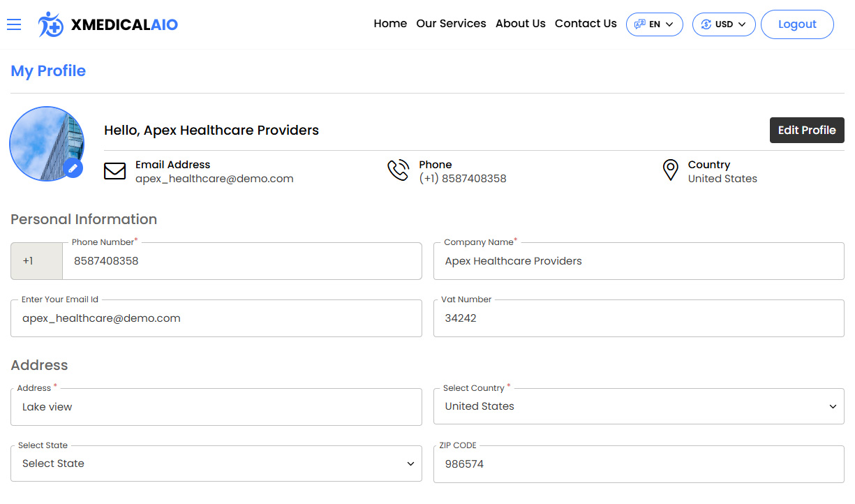The image size is (855, 504).
Task: Open Our Services in navigation
Action: (x=451, y=24)
